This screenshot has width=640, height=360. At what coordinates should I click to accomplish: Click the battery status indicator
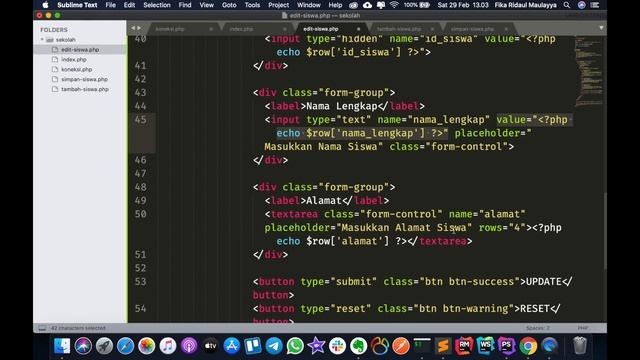coord(417,5)
